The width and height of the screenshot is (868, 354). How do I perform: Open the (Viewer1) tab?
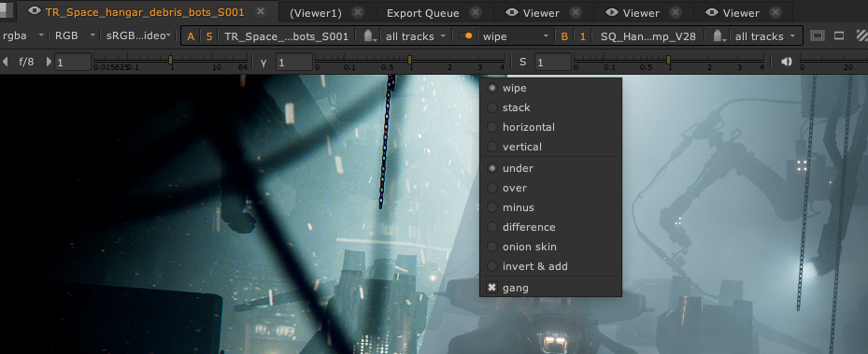316,13
